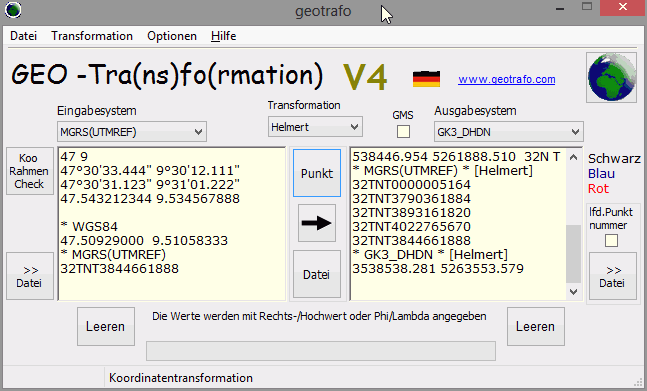The height and width of the screenshot is (391, 647).
Task: Click the globe icon in title bar
Action: tap(13, 9)
